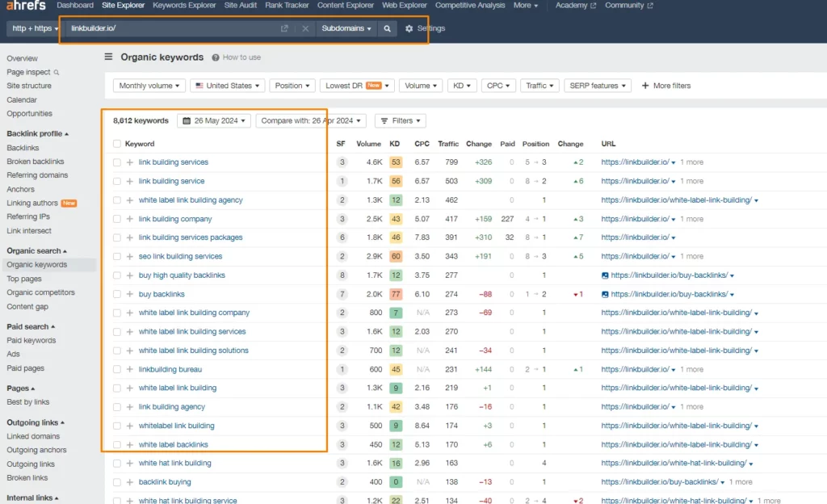This screenshot has width=827, height=504.
Task: Click Community external link icon
Action: coord(650,6)
